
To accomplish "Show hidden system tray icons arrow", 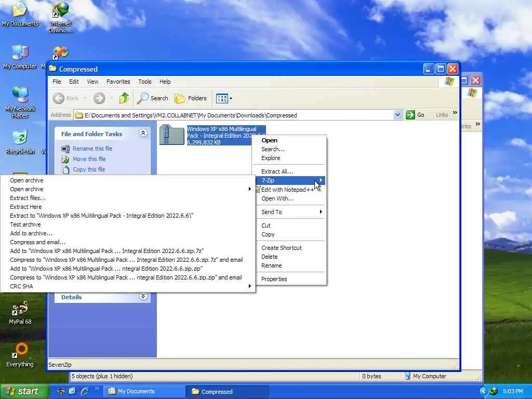I will click(x=484, y=392).
